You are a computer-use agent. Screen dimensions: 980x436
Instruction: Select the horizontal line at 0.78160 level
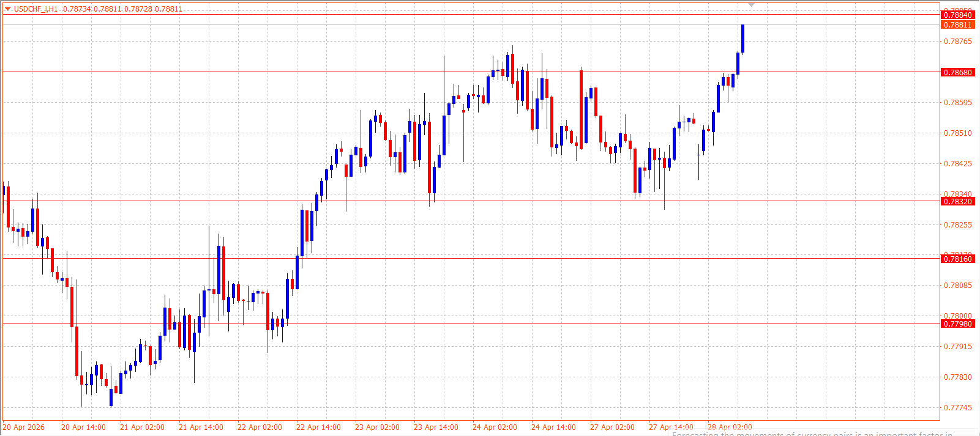pos(470,258)
